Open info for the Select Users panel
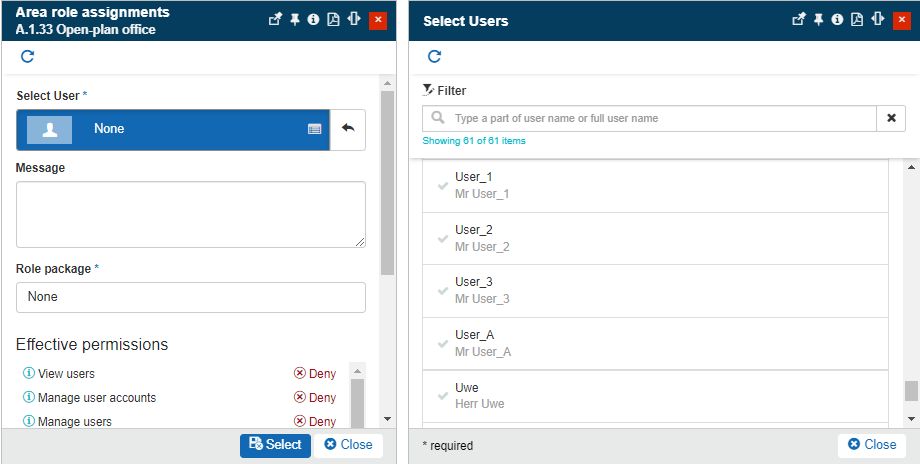This screenshot has width=920, height=464. (837, 20)
